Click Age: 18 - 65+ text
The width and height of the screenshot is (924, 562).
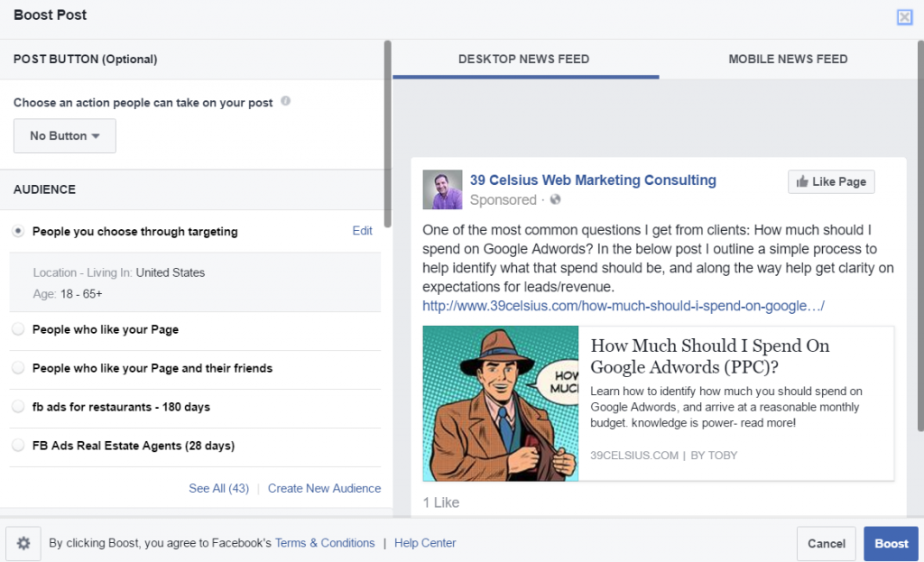[x=67, y=294]
